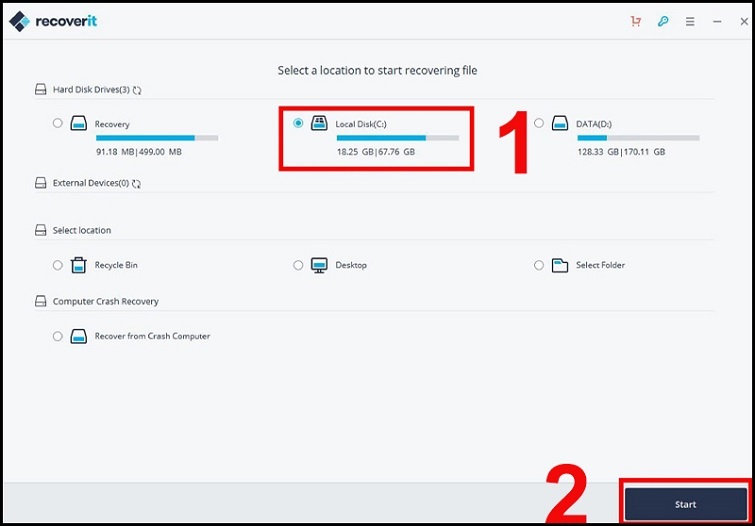Refresh the Hard Disk Drives list

click(137, 90)
